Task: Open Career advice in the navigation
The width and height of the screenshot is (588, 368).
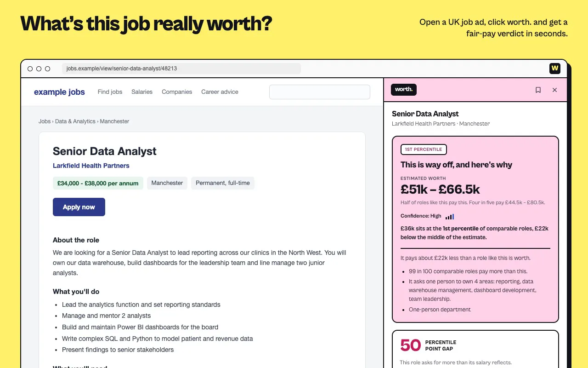Action: [x=220, y=92]
